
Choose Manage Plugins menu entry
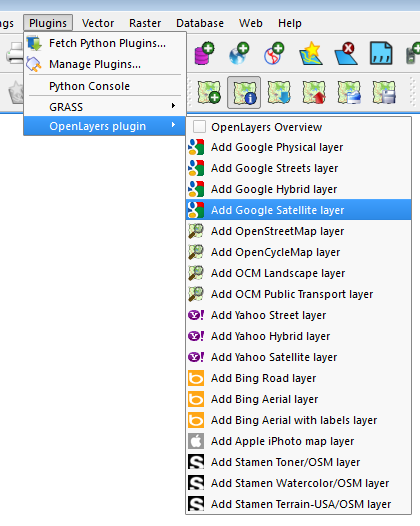(105, 64)
